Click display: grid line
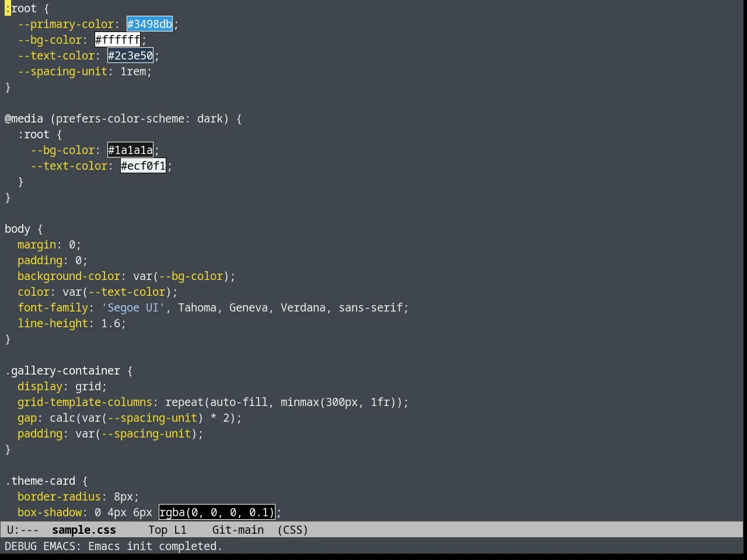Image resolution: width=747 pixels, height=560 pixels. (x=62, y=386)
